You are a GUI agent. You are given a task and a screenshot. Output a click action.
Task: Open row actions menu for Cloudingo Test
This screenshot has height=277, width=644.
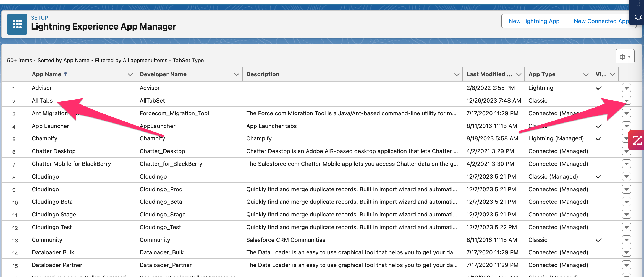point(626,227)
